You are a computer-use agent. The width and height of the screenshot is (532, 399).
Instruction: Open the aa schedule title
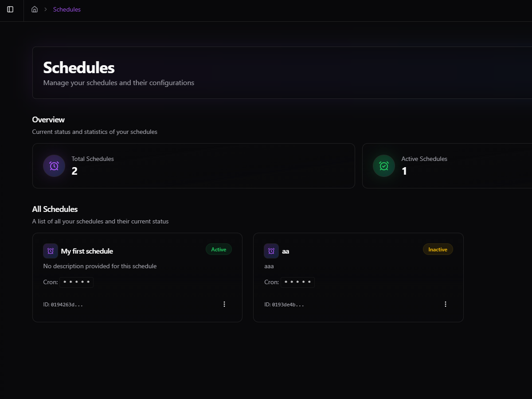(286, 251)
